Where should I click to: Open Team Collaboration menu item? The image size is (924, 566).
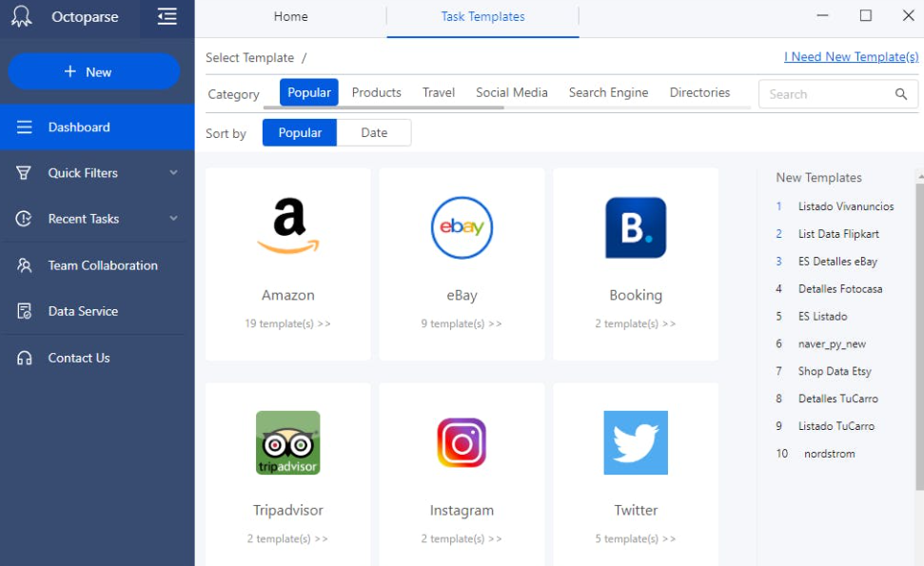[97, 265]
